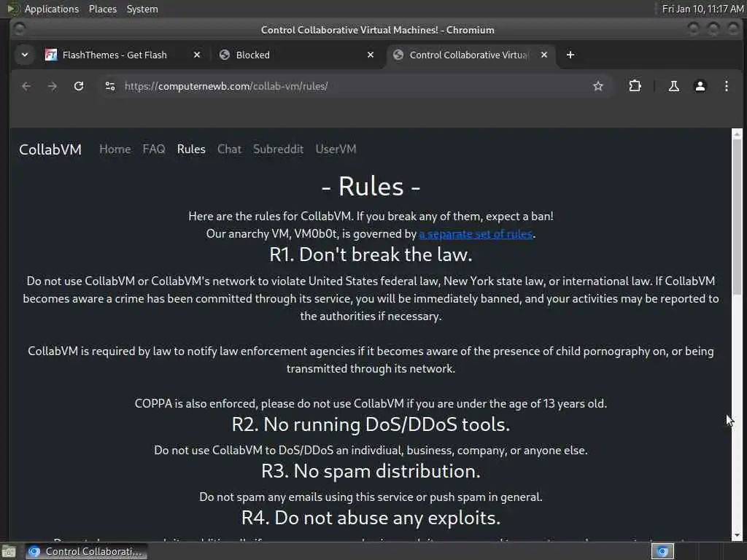Close the FlashThemes - Get Flash tab
The height and width of the screenshot is (560, 747).
[197, 55]
